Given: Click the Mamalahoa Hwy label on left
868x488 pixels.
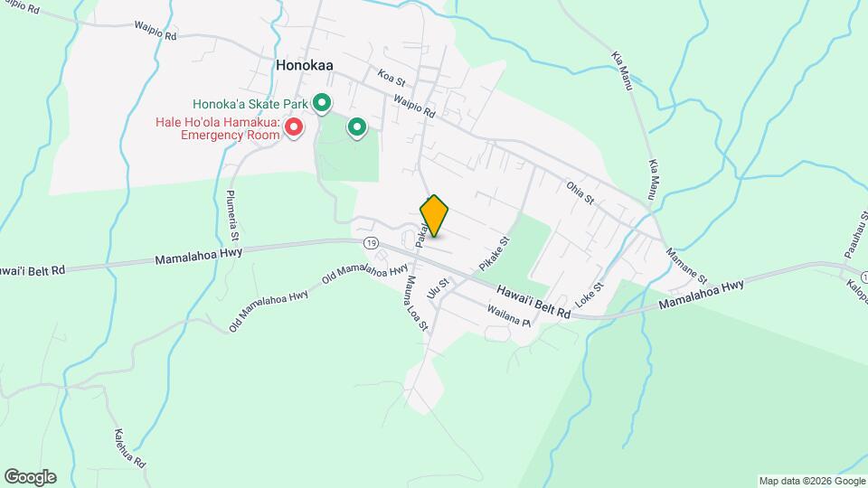Looking at the screenshot, I should click(199, 256).
